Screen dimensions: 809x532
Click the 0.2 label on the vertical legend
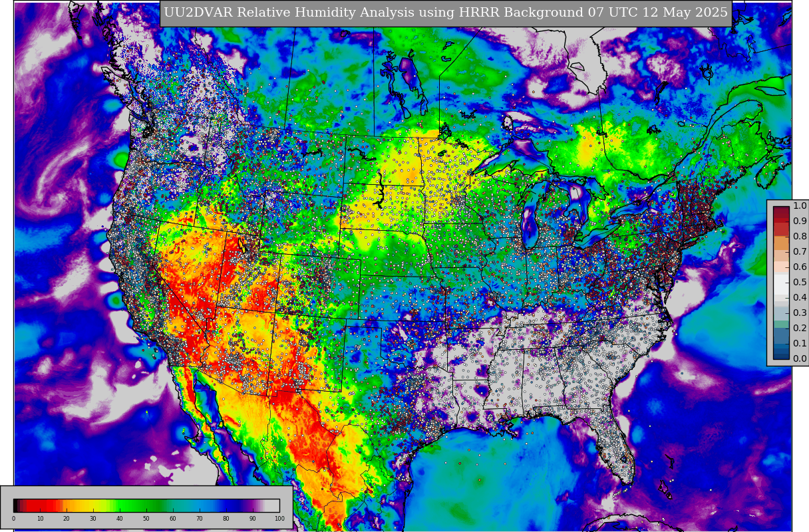point(800,328)
